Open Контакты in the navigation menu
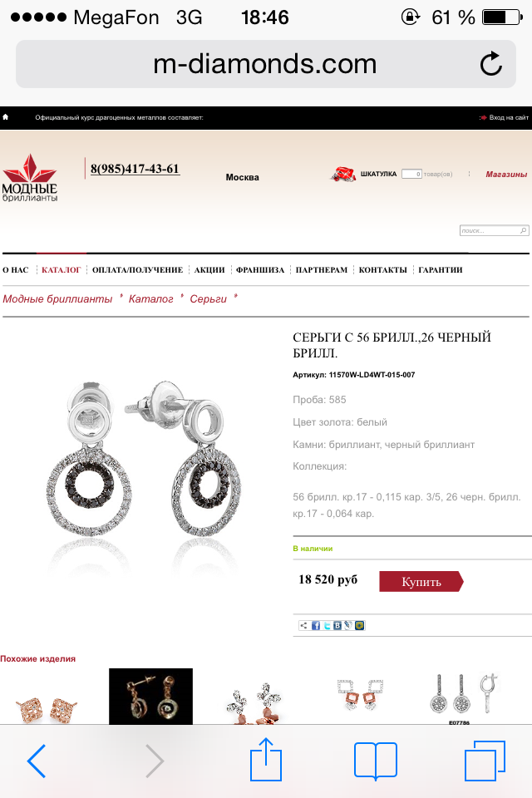The height and width of the screenshot is (798, 532). (383, 269)
